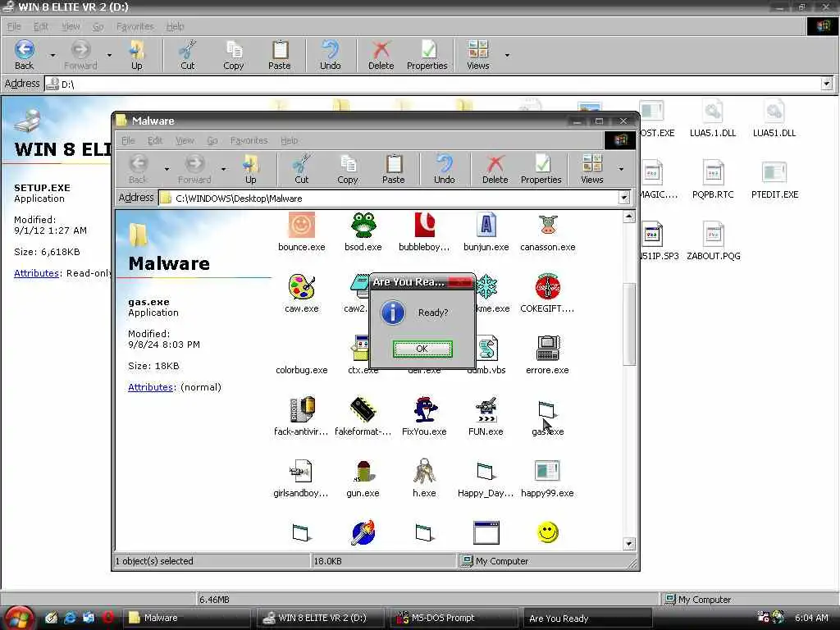The image size is (840, 630).
Task: Click Copy in Malware window toolbar
Action: point(348,169)
